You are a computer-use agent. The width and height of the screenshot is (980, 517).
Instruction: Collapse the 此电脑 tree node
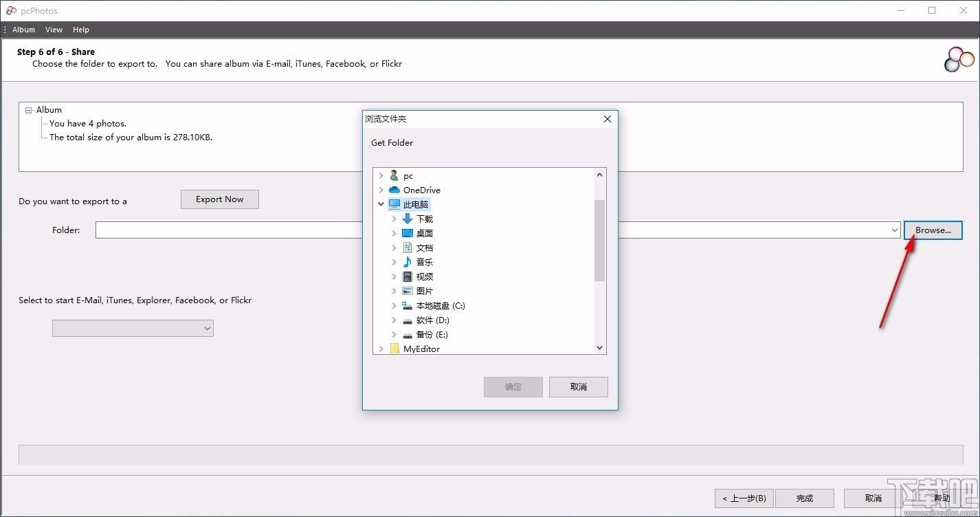point(381,204)
